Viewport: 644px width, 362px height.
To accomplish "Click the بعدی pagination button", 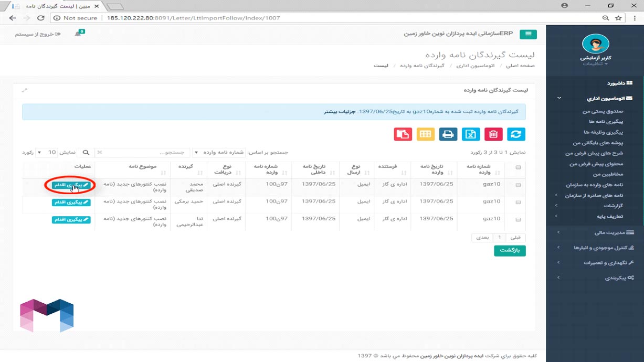I will pyautogui.click(x=482, y=237).
